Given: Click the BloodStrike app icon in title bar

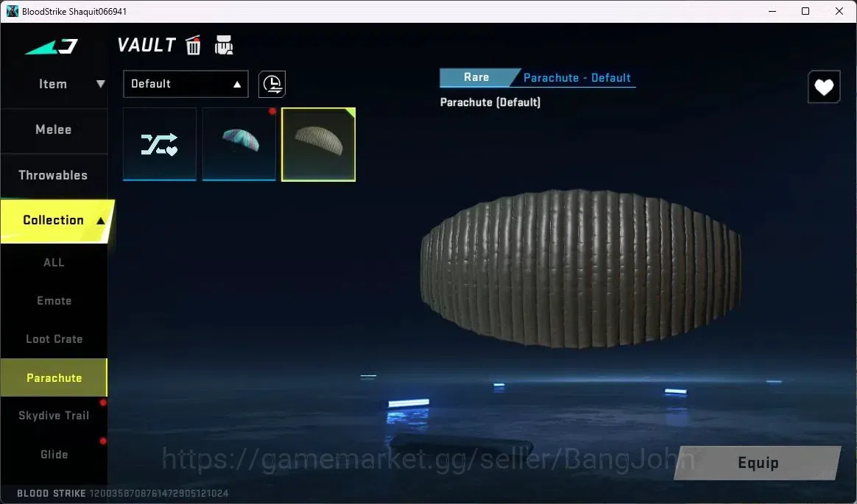Looking at the screenshot, I should coord(12,11).
